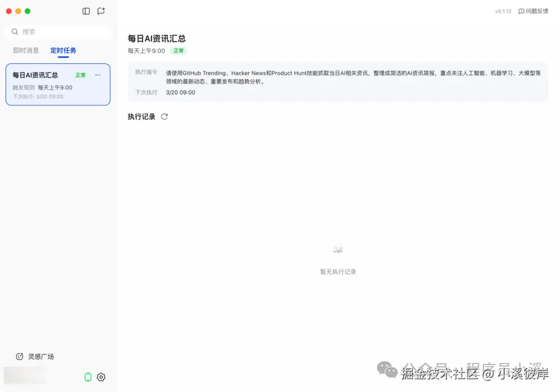Click the 下次执行 3/20 09:00 value in details
560x392 pixels.
180,92
